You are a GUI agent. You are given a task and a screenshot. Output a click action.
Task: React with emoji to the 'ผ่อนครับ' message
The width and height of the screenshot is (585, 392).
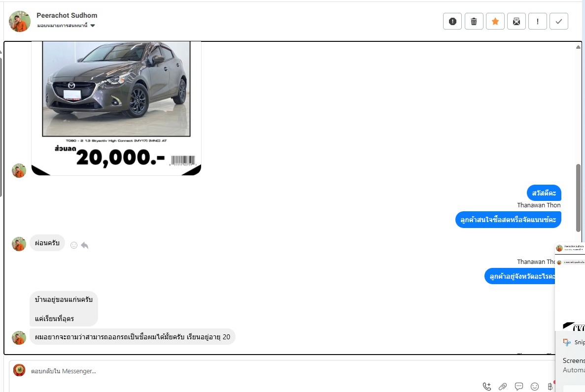pos(74,245)
